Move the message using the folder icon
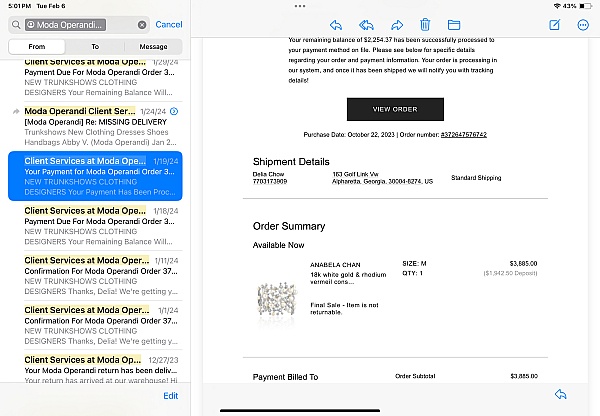Image resolution: width=600 pixels, height=416 pixels. tap(454, 25)
